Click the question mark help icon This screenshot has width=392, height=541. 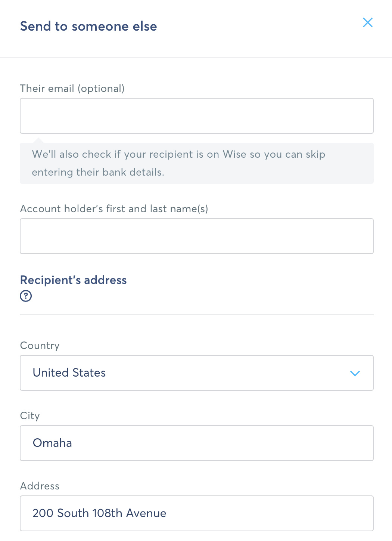26,296
